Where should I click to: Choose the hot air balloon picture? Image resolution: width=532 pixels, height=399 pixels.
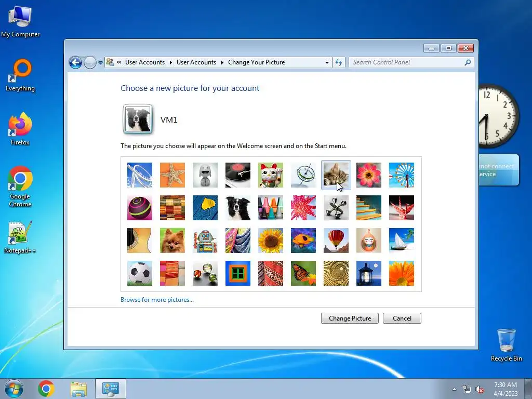336,241
